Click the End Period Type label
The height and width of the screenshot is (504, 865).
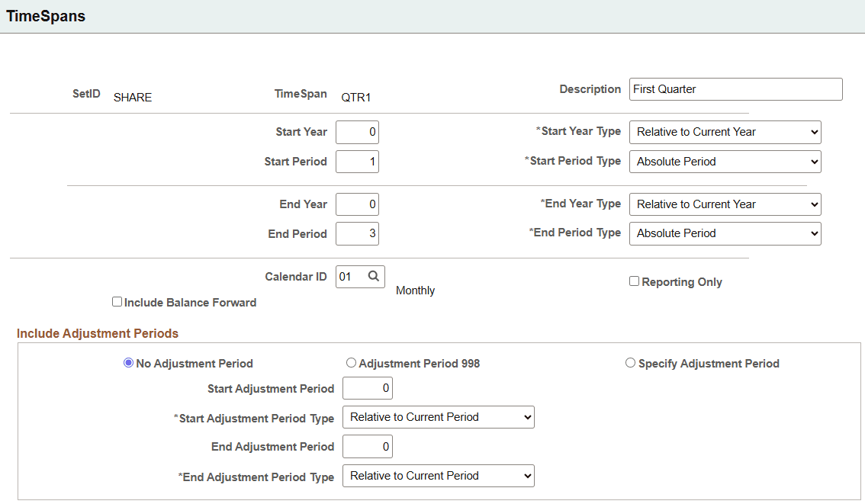point(575,233)
